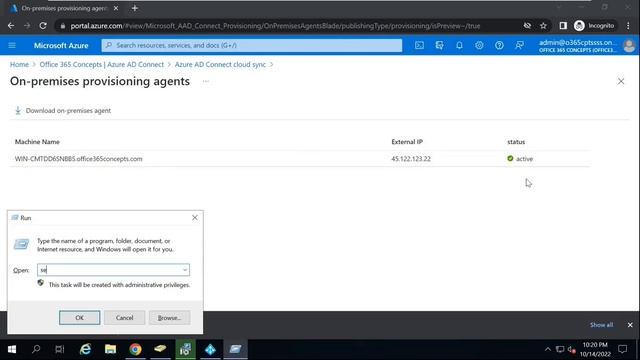Open the volume icon in system tray
The width and height of the screenshot is (640, 360).
click(571, 349)
